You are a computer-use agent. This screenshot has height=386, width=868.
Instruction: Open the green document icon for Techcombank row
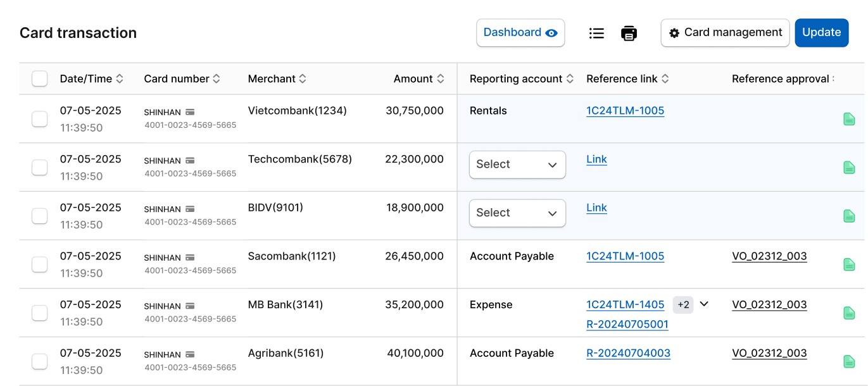coord(849,168)
